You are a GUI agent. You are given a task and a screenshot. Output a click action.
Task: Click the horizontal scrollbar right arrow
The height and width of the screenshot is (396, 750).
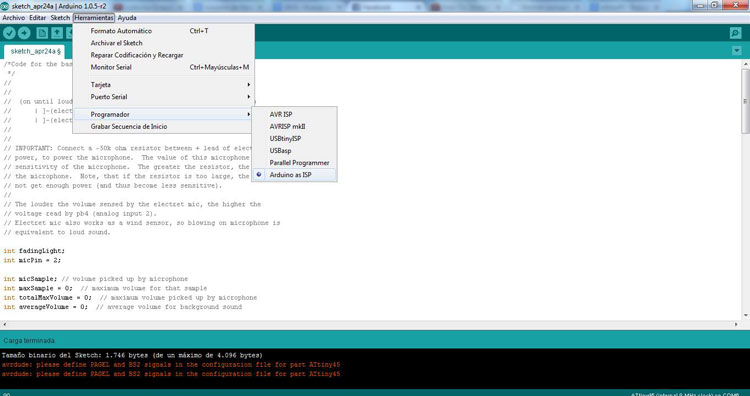tap(737, 324)
